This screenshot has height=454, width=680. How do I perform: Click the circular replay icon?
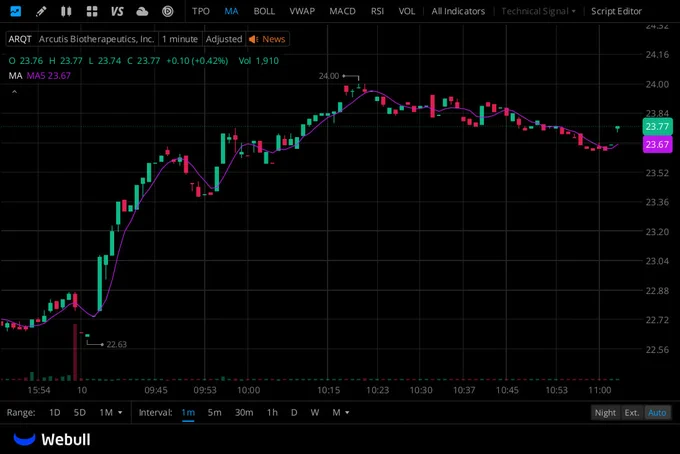point(167,11)
